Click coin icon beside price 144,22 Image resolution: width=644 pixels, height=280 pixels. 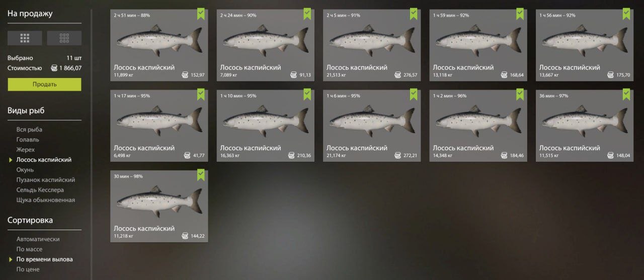click(185, 236)
